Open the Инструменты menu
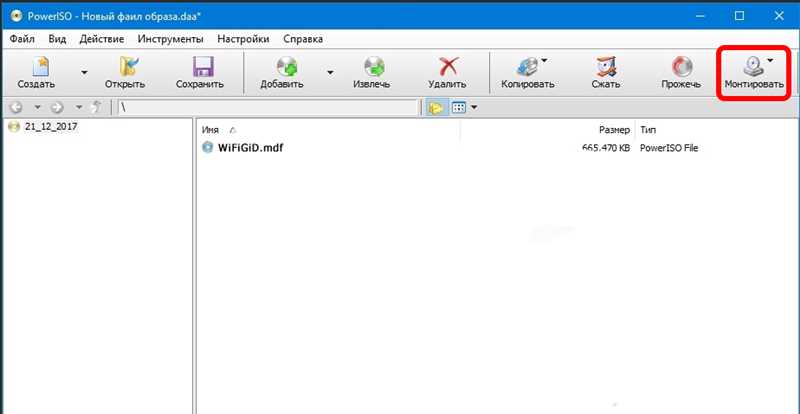The width and height of the screenshot is (800, 414). (x=170, y=39)
